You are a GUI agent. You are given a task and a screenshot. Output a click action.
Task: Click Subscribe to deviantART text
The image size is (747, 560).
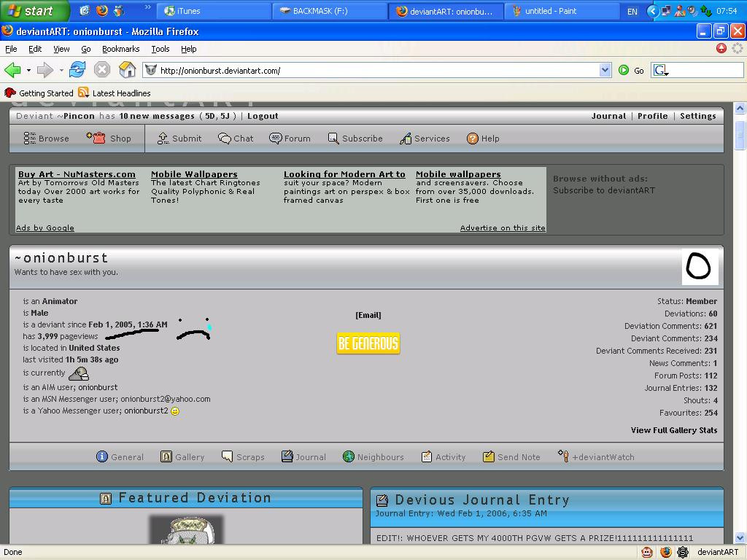point(603,190)
